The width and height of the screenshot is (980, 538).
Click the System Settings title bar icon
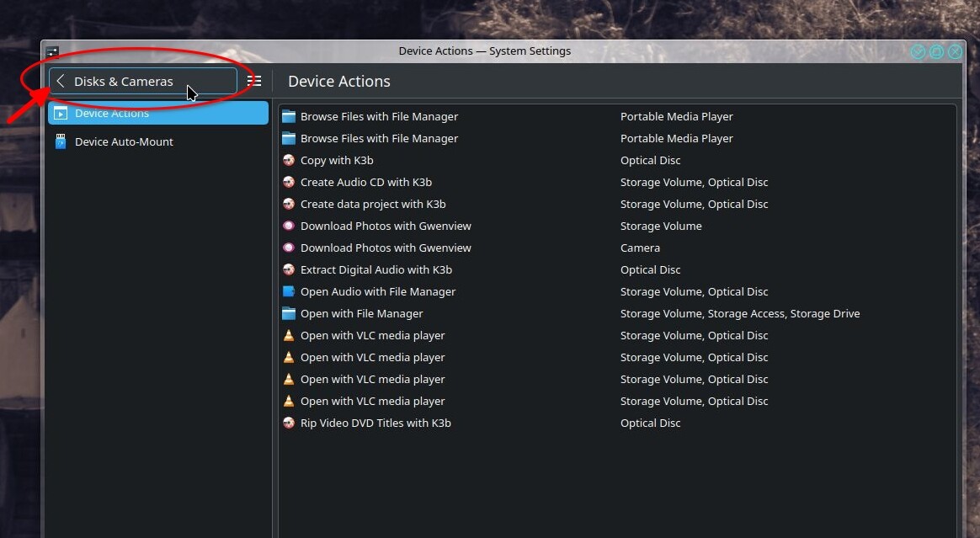pyautogui.click(x=52, y=51)
